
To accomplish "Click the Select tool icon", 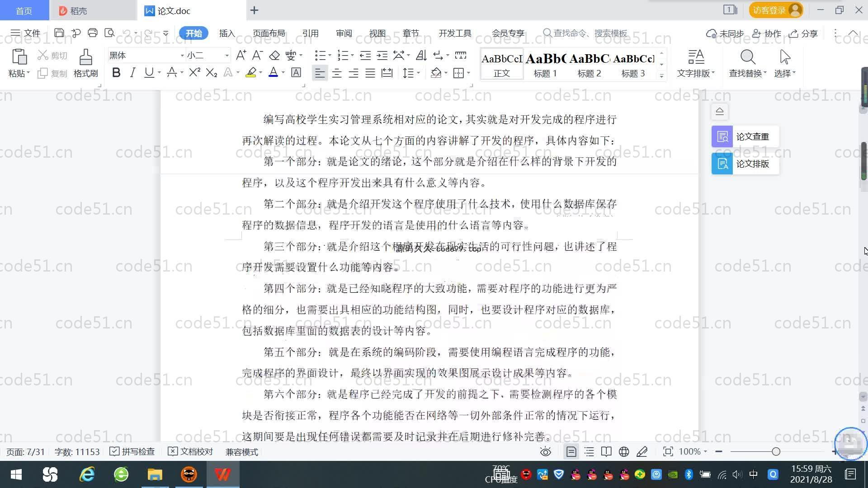I will coord(785,63).
